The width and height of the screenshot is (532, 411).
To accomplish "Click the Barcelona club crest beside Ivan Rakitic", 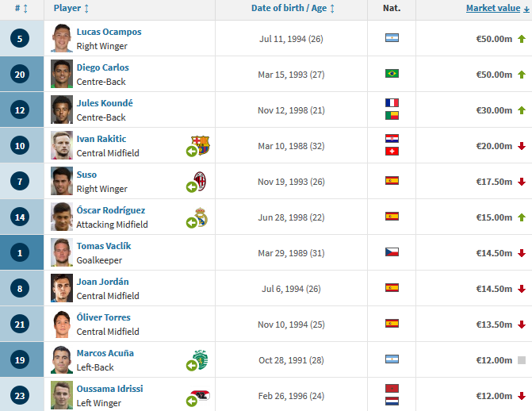I will coord(201,145).
